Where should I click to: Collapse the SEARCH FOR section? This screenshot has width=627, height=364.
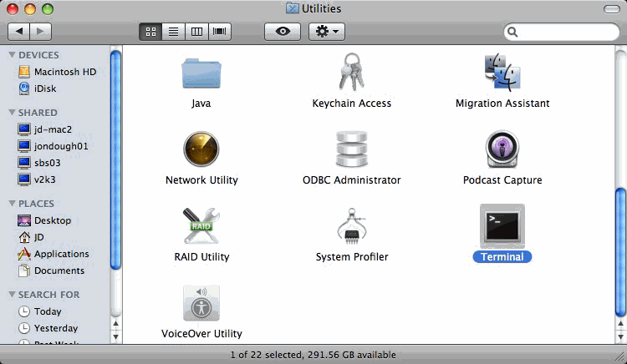(x=12, y=295)
